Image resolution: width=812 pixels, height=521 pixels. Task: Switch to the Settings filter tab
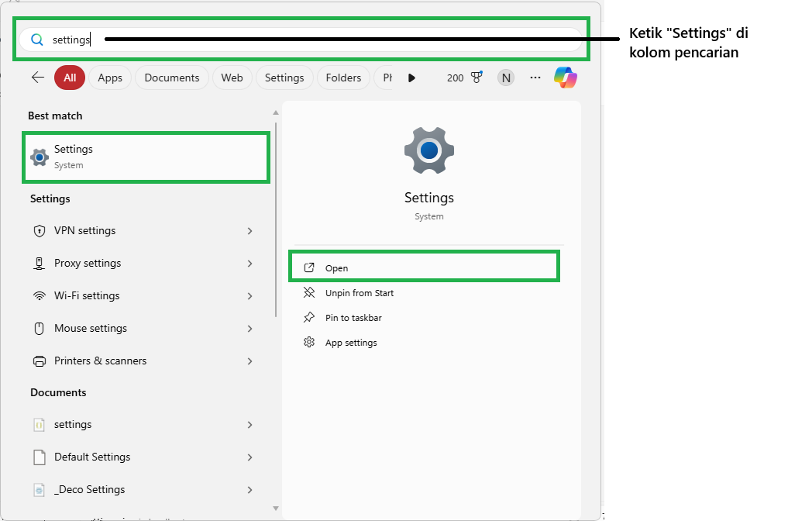[x=284, y=78]
